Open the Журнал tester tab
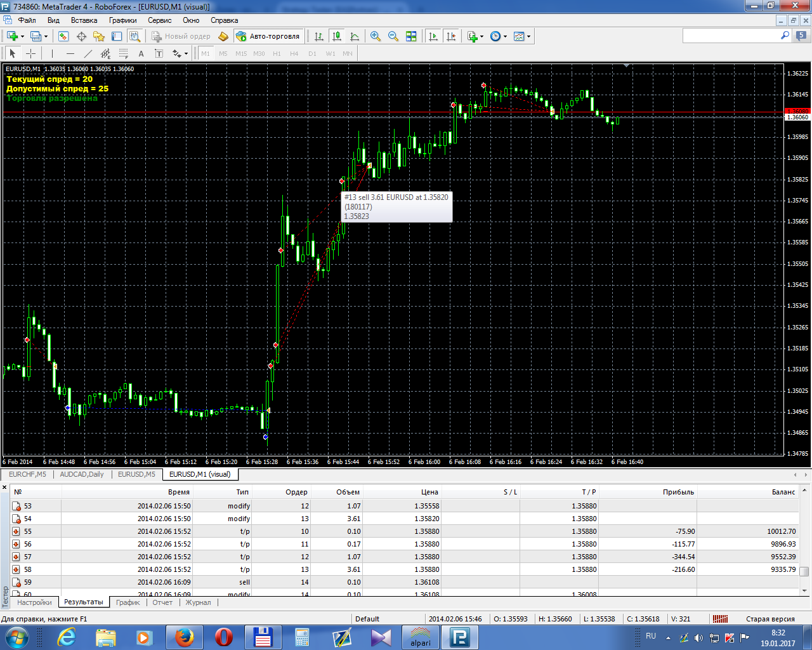The image size is (812, 650). [x=198, y=602]
